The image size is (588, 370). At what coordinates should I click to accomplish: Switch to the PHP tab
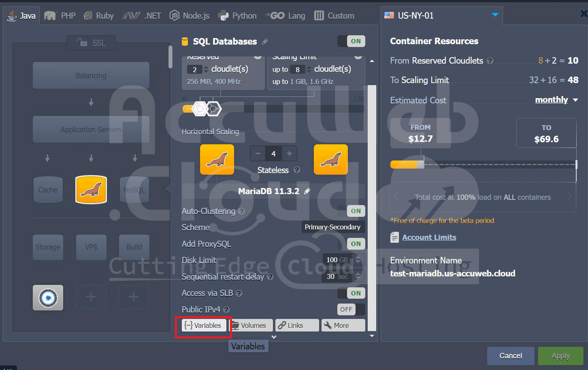click(61, 16)
